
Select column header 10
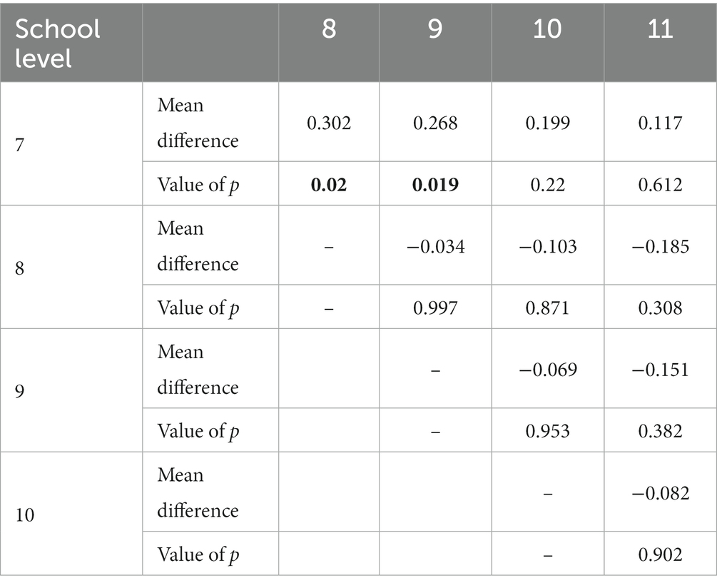tap(547, 29)
